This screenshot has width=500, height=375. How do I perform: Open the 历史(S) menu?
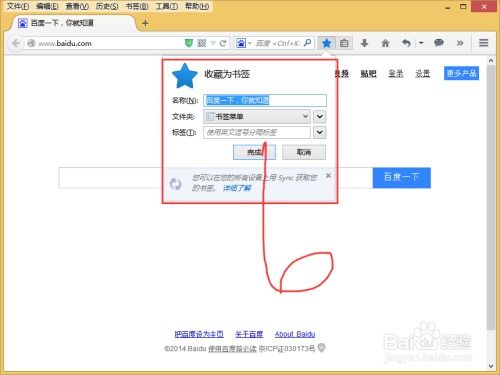click(107, 6)
